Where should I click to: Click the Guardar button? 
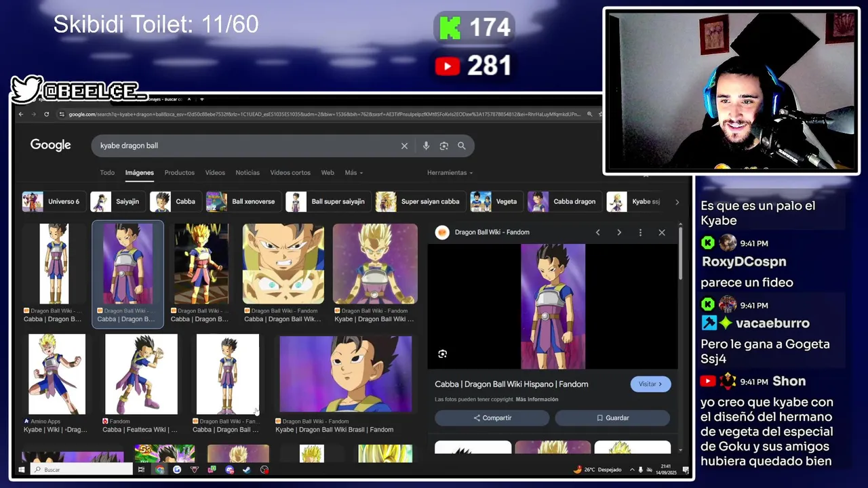click(612, 418)
